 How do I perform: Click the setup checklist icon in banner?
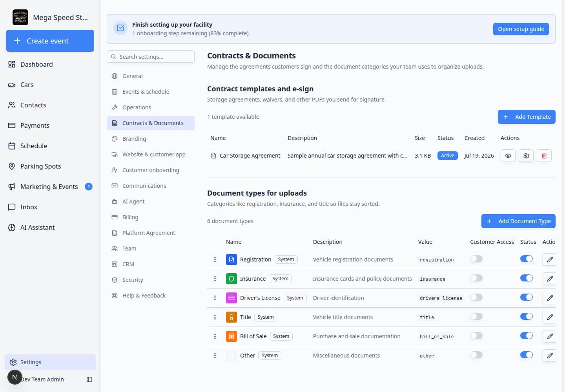tap(120, 28)
